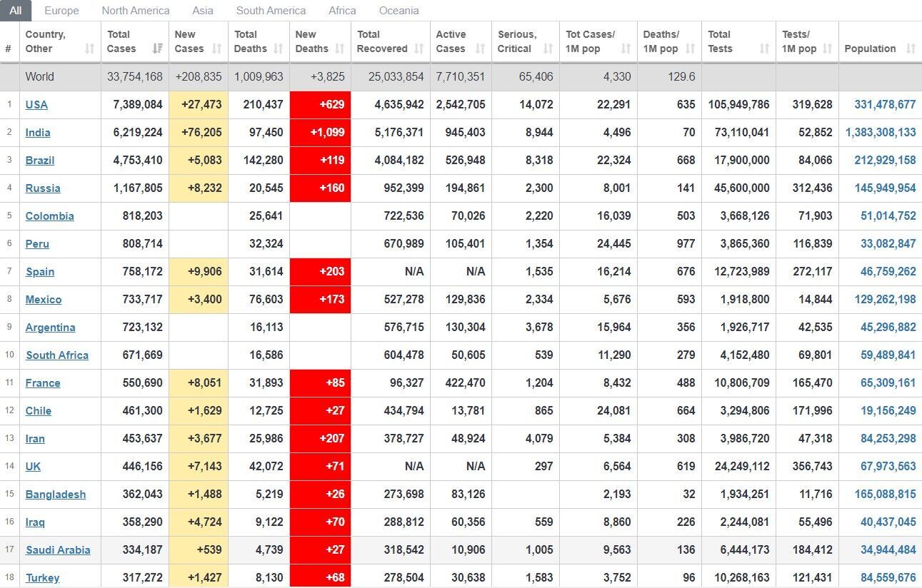This screenshot has height=588, width=922.
Task: Open the Iraq country link
Action: click(x=35, y=522)
